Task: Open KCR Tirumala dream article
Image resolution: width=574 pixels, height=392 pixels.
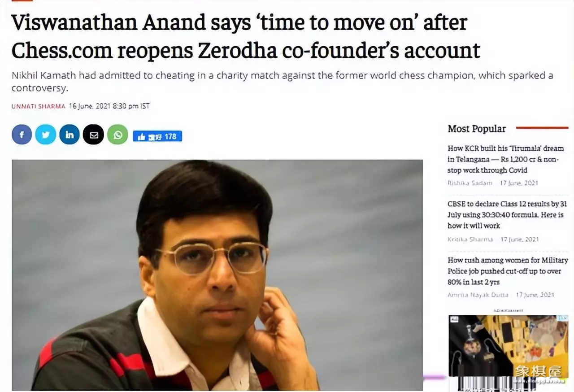Action: click(x=505, y=159)
